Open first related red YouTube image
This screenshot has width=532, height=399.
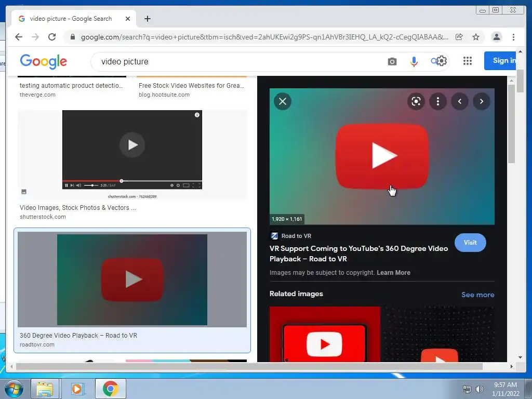tap(325, 334)
